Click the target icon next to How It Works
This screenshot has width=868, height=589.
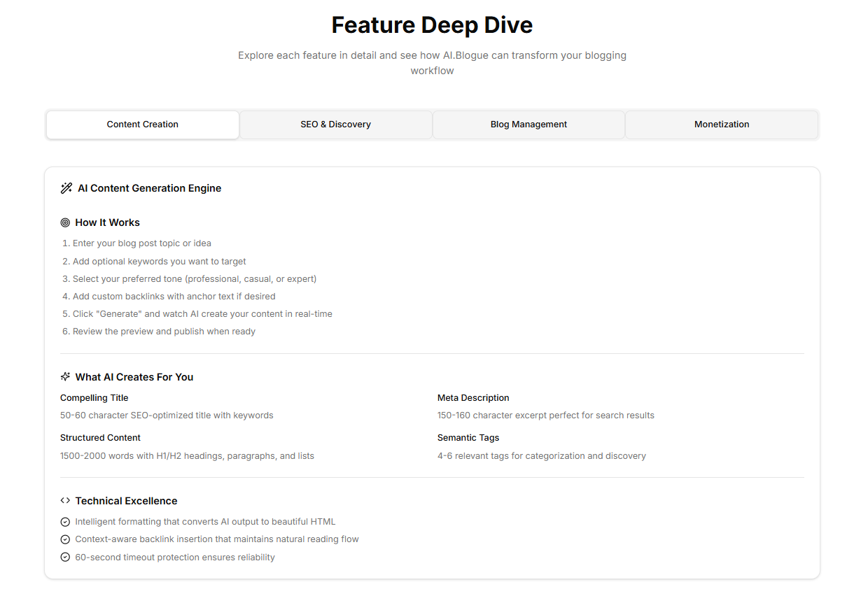click(x=65, y=222)
